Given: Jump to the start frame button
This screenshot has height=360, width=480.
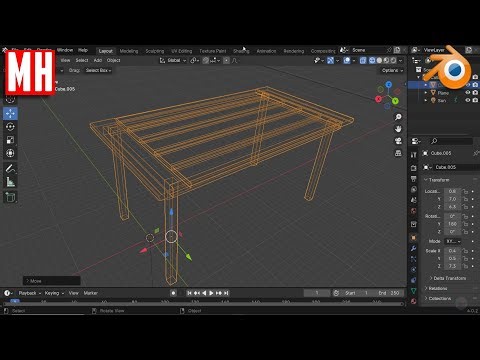Looking at the screenshot, I should [x=189, y=293].
